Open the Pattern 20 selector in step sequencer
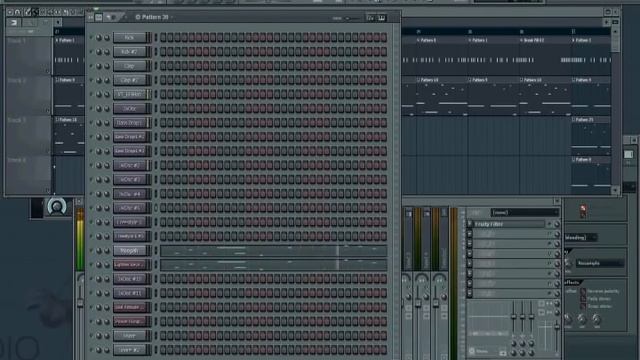The height and width of the screenshot is (360, 640). click(x=155, y=18)
